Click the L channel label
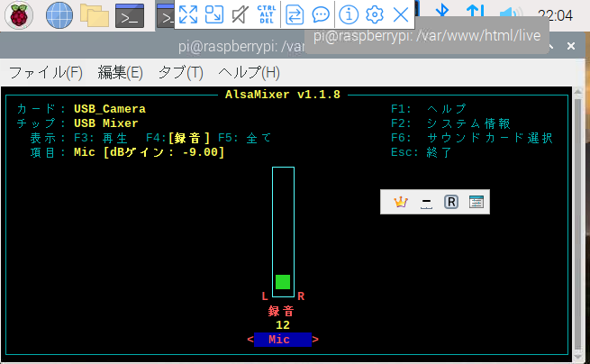 pyautogui.click(x=265, y=296)
